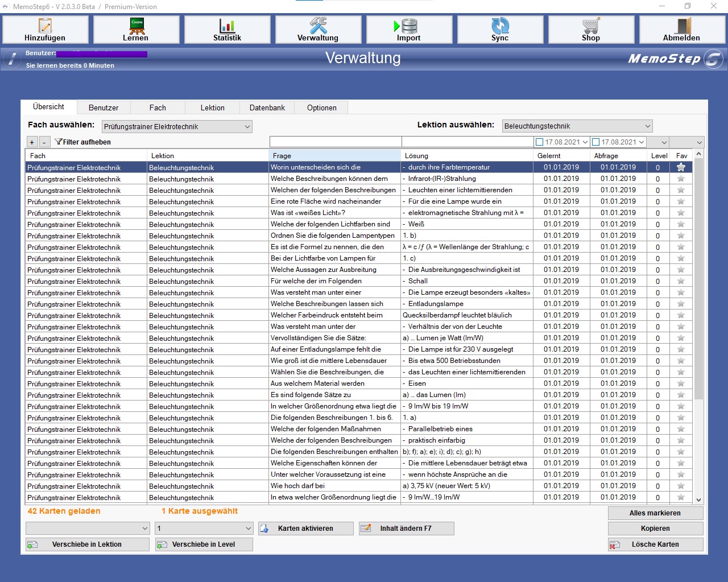Toggle favorite star for 'Aus welchem Material werden'
Image resolution: width=728 pixels, height=582 pixels.
(681, 383)
